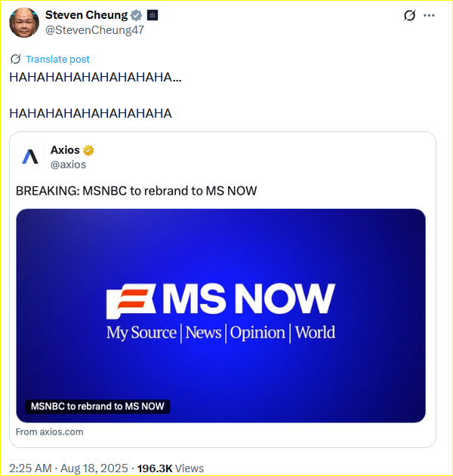This screenshot has height=476, width=453.
Task: Click the Axios account name
Action: pyautogui.click(x=65, y=150)
